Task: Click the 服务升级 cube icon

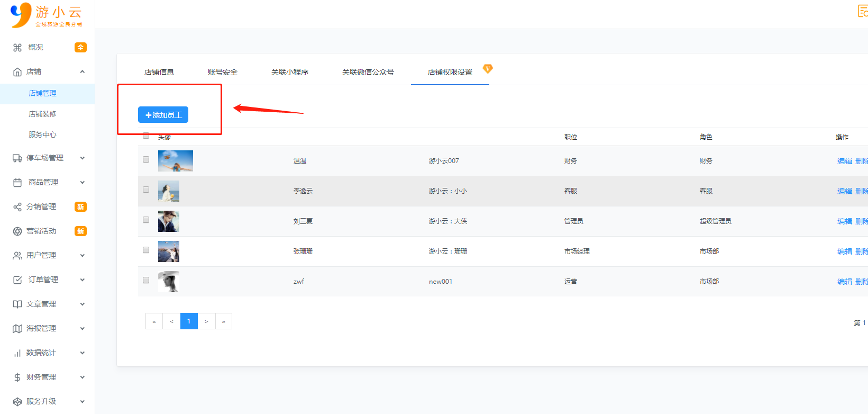Action: coord(17,402)
